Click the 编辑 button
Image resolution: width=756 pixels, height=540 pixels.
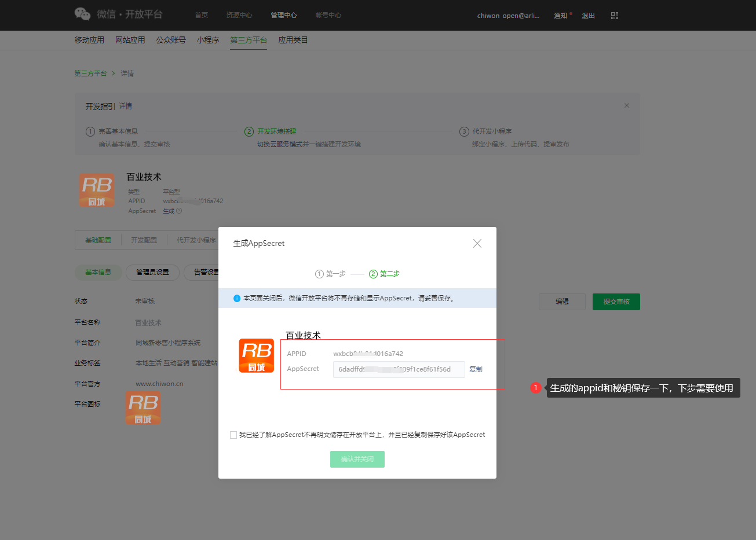point(561,302)
